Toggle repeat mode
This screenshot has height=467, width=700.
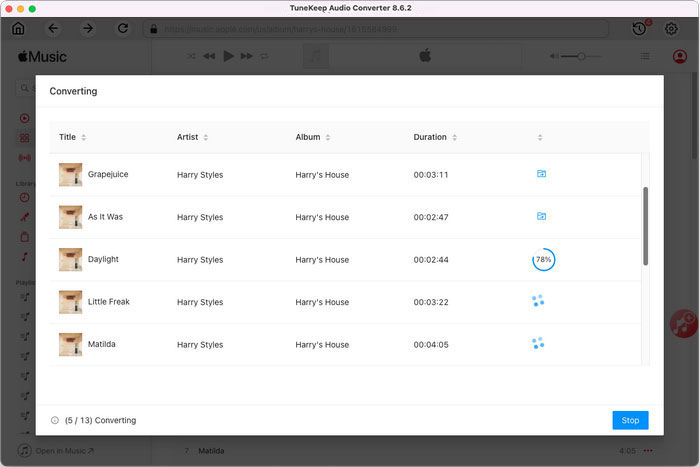264,56
